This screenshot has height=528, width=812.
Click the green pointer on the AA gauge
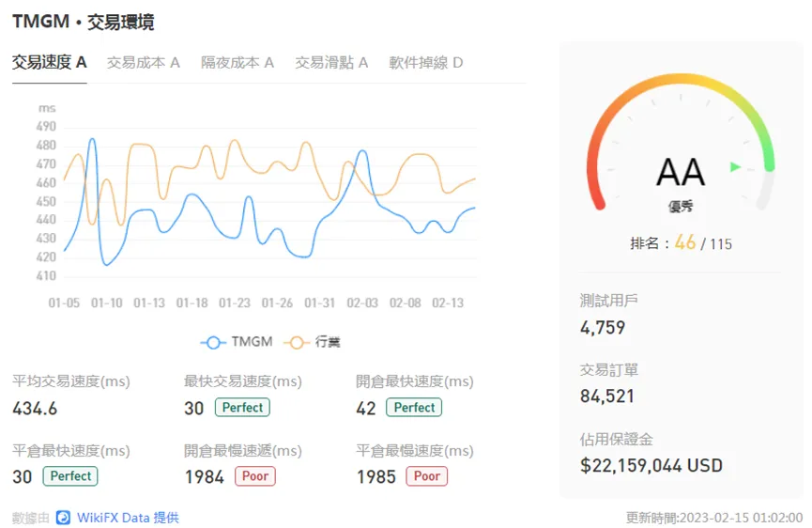tap(735, 167)
